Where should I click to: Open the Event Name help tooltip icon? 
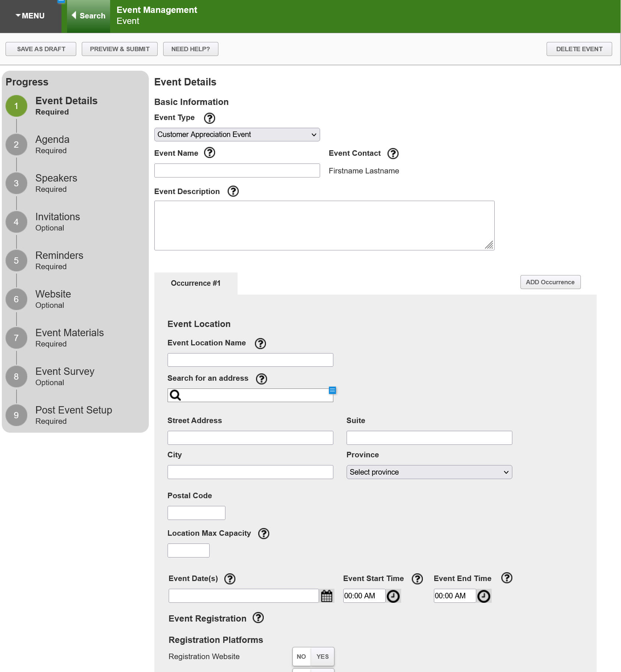209,153
